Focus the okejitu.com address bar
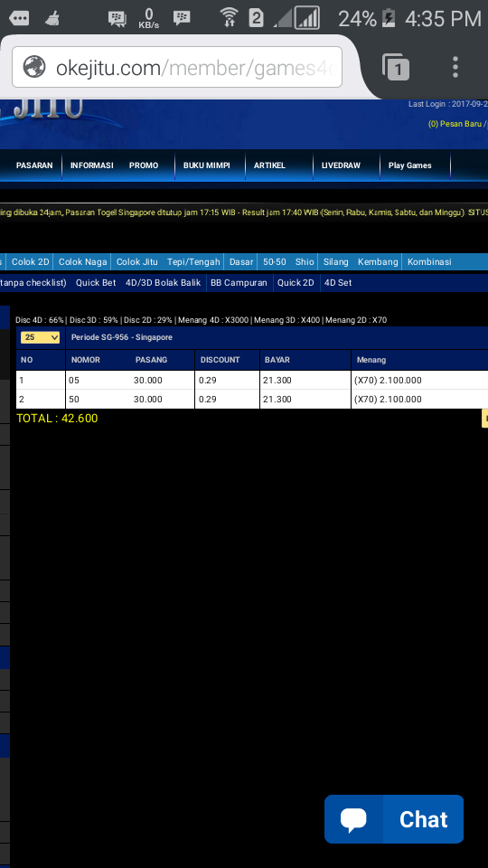Screen dimensions: 488x868 tap(177, 67)
